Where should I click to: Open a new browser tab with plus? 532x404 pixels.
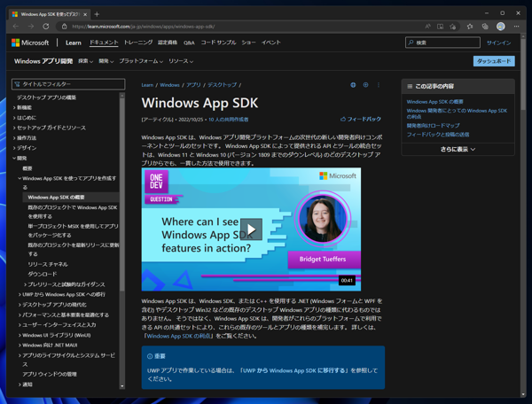tap(97, 14)
